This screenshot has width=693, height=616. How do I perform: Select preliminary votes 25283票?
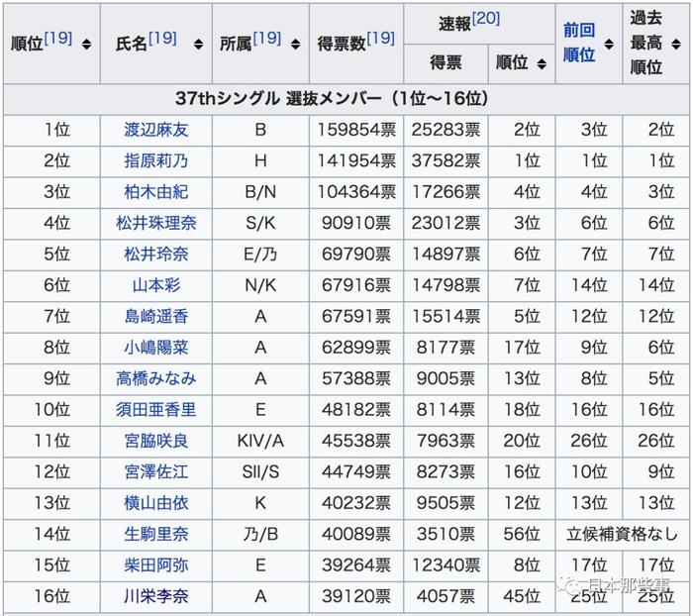pyautogui.click(x=445, y=130)
